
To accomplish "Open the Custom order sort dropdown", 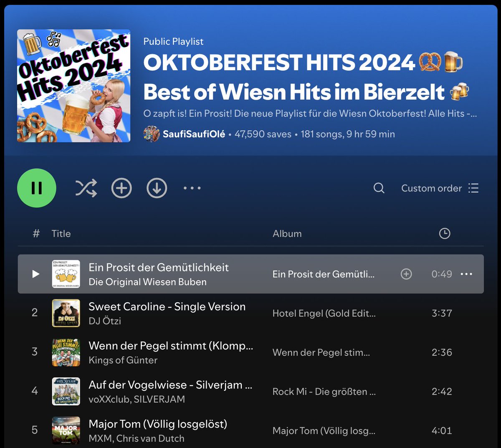I will [x=440, y=188].
